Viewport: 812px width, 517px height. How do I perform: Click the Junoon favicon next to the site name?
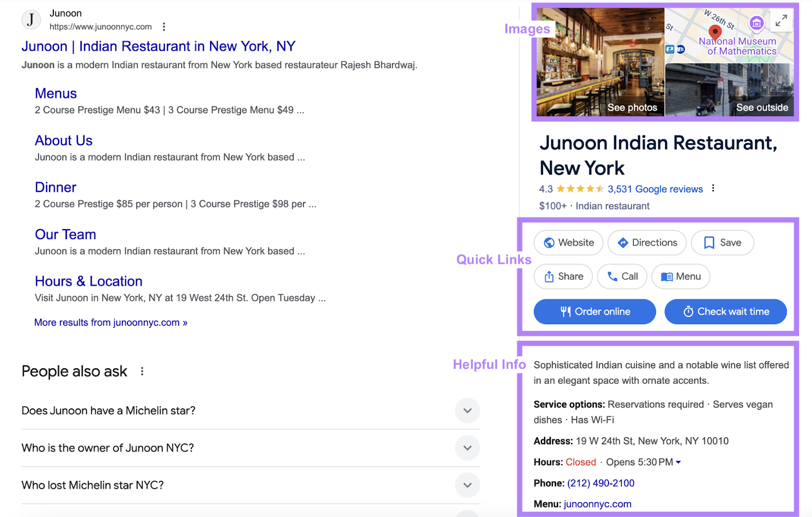tap(31, 20)
